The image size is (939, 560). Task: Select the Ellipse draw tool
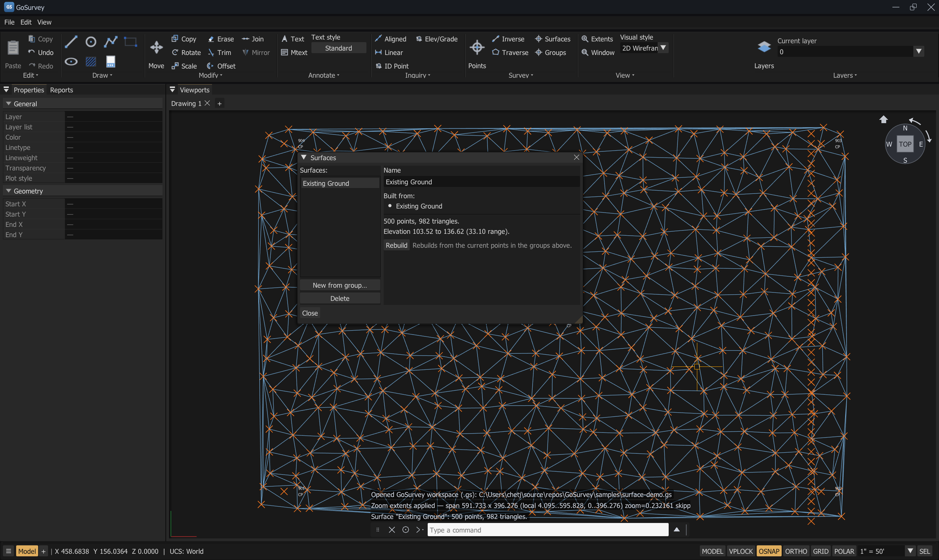(x=71, y=62)
